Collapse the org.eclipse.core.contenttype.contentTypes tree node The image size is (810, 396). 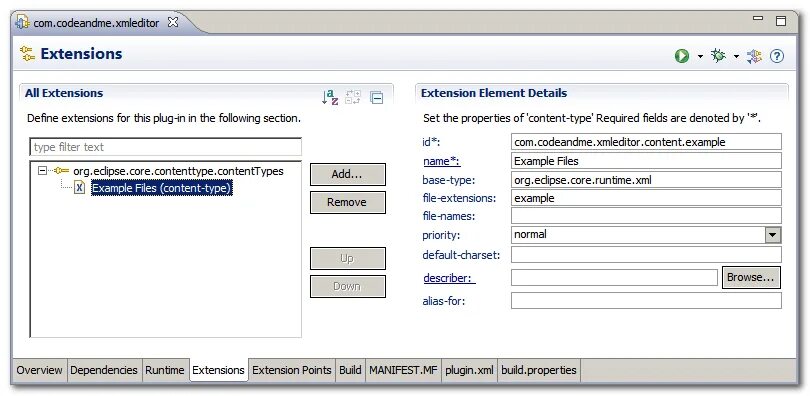click(43, 171)
